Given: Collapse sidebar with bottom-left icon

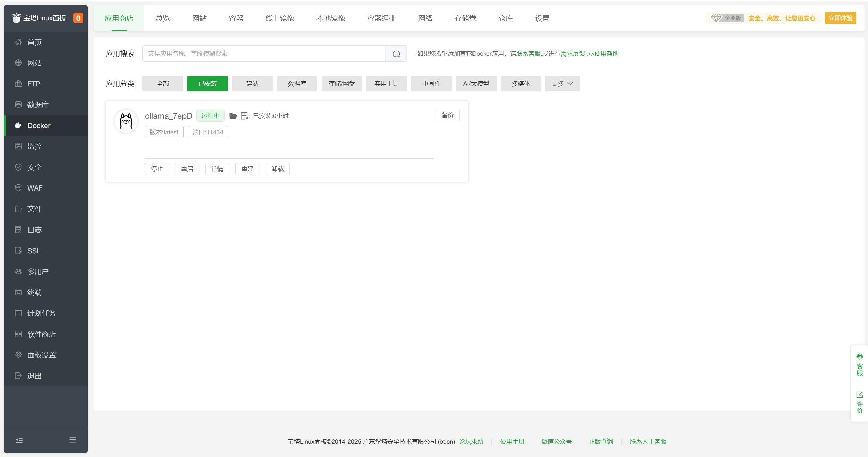Looking at the screenshot, I should [19, 440].
